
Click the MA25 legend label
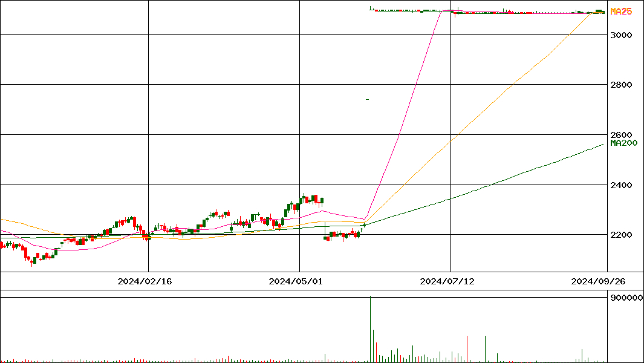(621, 11)
